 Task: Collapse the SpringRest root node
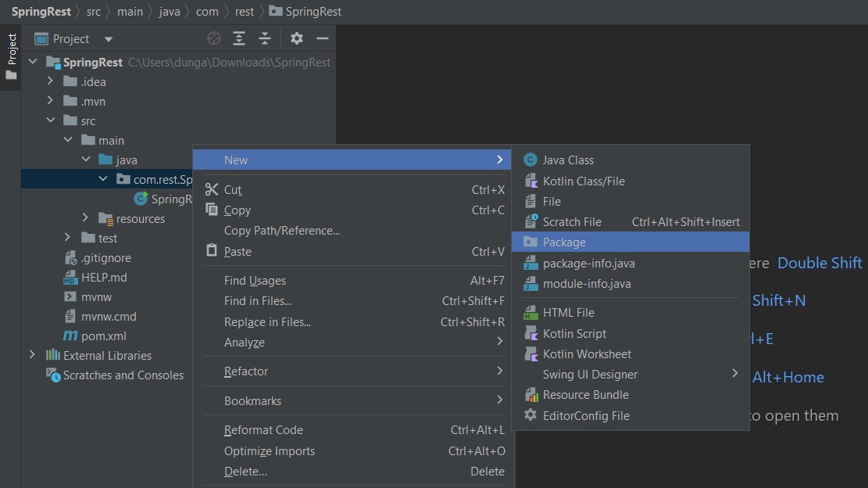(x=33, y=62)
